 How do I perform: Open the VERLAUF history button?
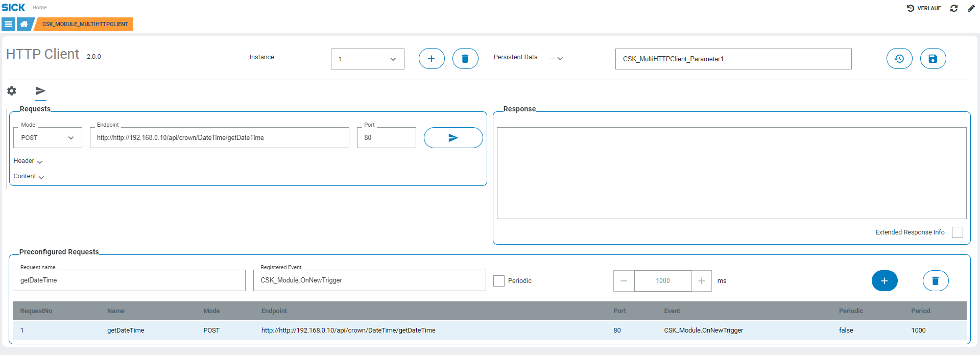tap(923, 8)
